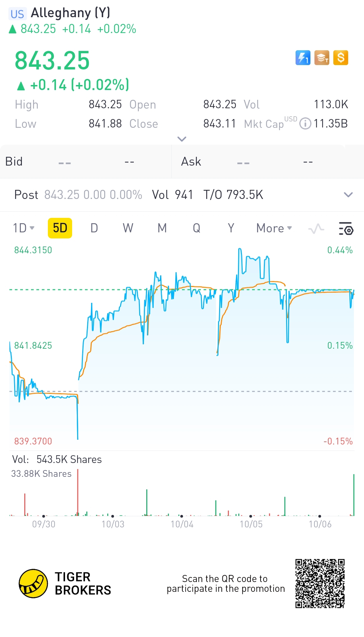This screenshot has width=364, height=637.
Task: Switch to the M monthly tab
Action: (x=162, y=228)
